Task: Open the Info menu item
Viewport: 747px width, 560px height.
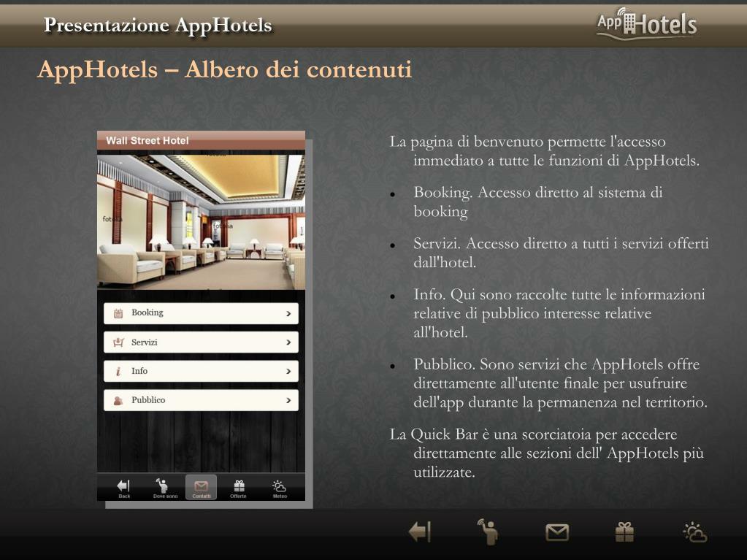Action: click(201, 371)
